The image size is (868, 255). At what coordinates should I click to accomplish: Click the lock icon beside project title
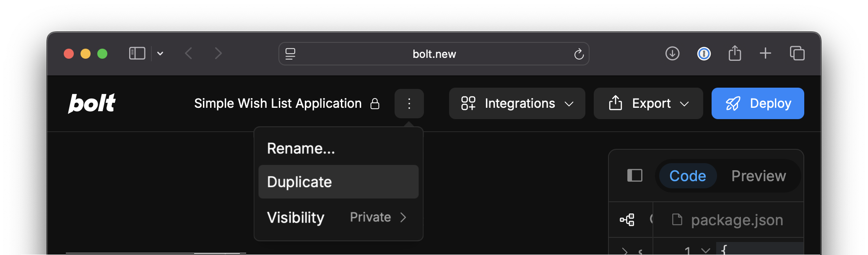375,104
